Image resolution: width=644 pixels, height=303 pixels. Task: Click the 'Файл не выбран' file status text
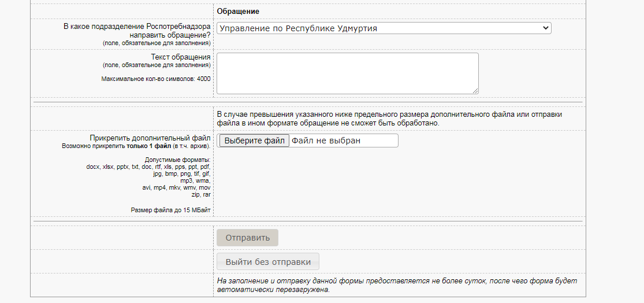click(326, 141)
